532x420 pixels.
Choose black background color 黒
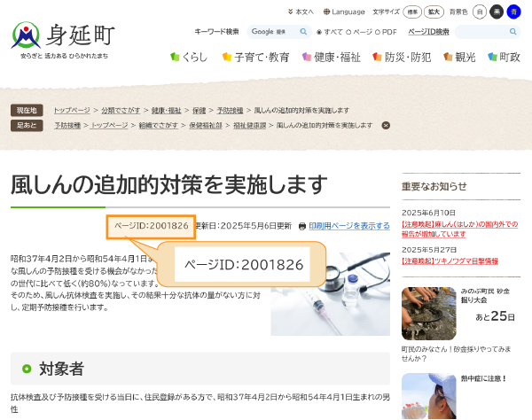497,12
